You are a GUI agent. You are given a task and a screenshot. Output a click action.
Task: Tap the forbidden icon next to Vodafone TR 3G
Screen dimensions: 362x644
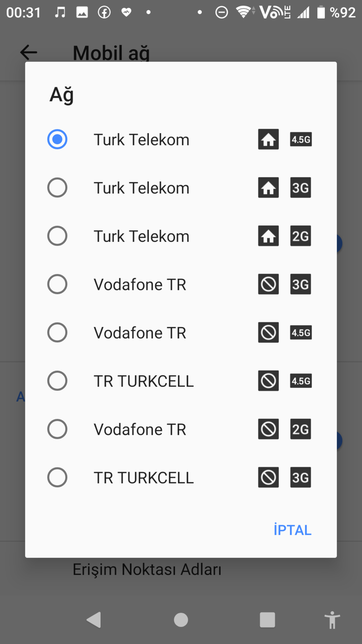pyautogui.click(x=268, y=284)
